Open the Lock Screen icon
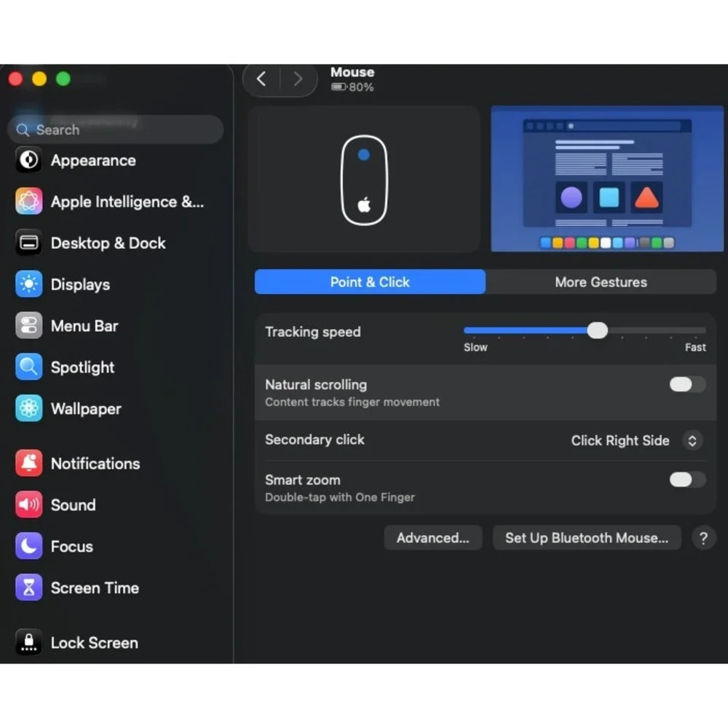 (29, 643)
